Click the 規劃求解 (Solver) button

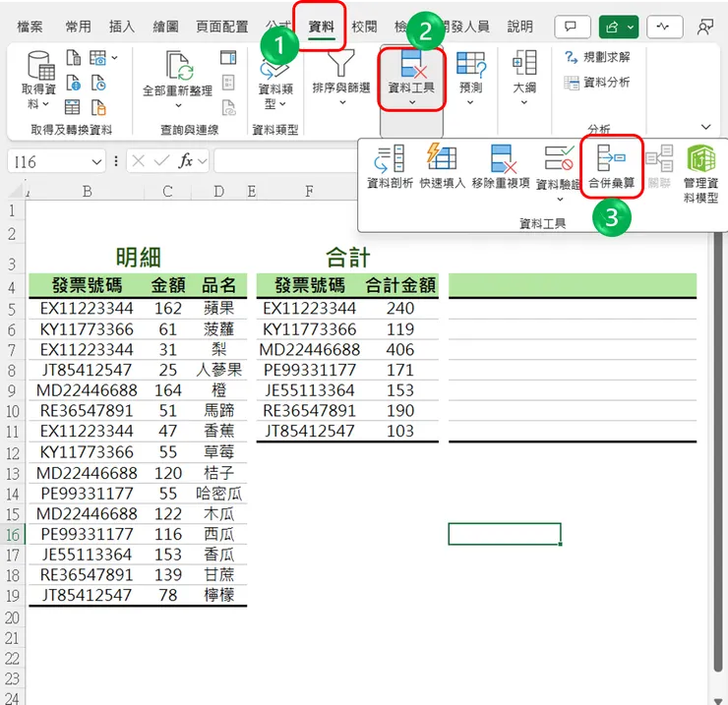(597, 58)
